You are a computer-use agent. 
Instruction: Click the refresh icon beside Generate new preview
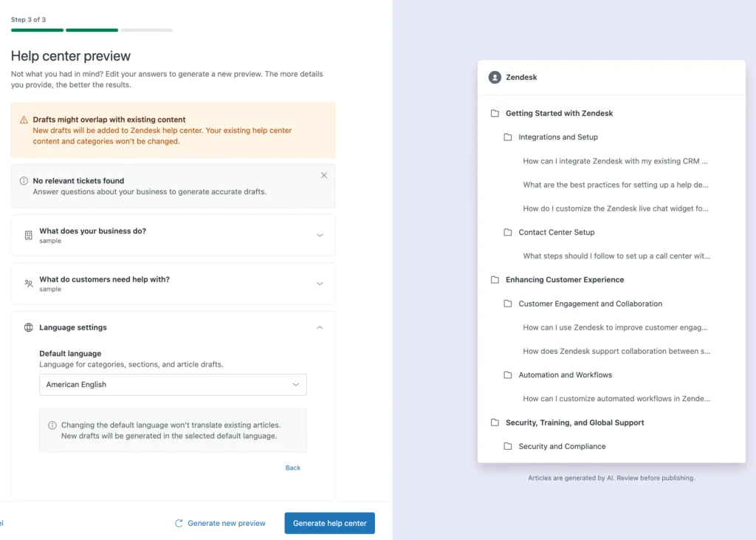tap(179, 522)
